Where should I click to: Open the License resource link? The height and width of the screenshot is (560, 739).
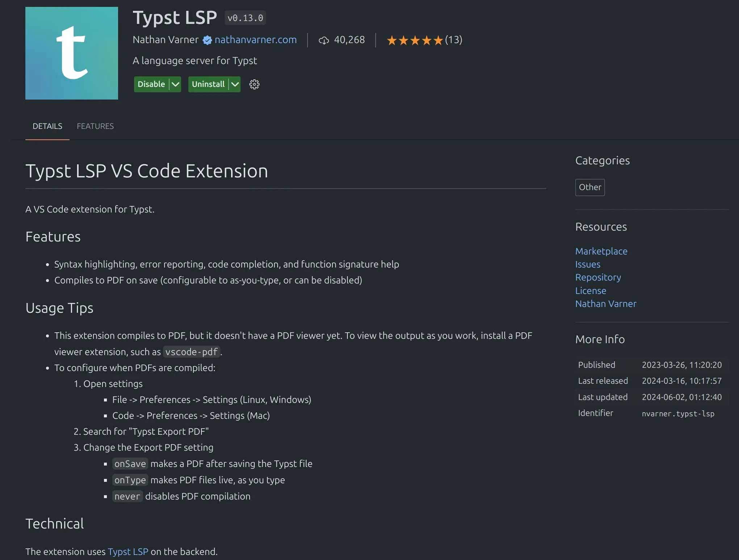(590, 291)
